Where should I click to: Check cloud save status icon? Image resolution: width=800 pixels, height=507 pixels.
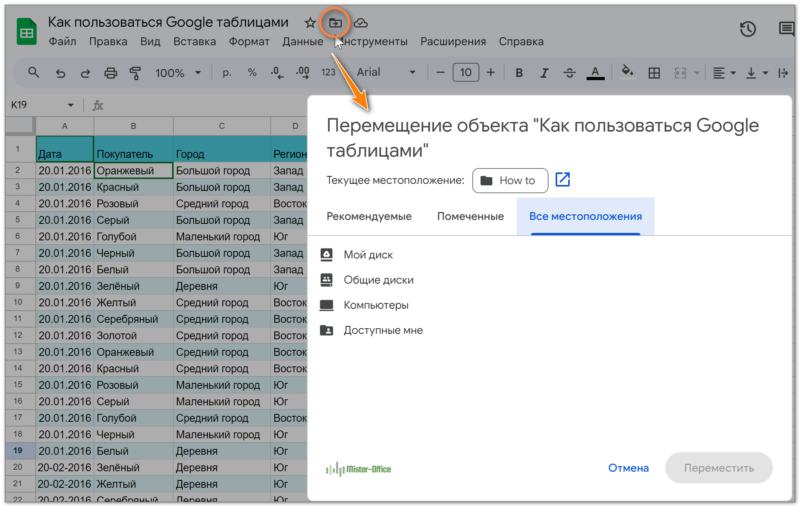pos(361,23)
